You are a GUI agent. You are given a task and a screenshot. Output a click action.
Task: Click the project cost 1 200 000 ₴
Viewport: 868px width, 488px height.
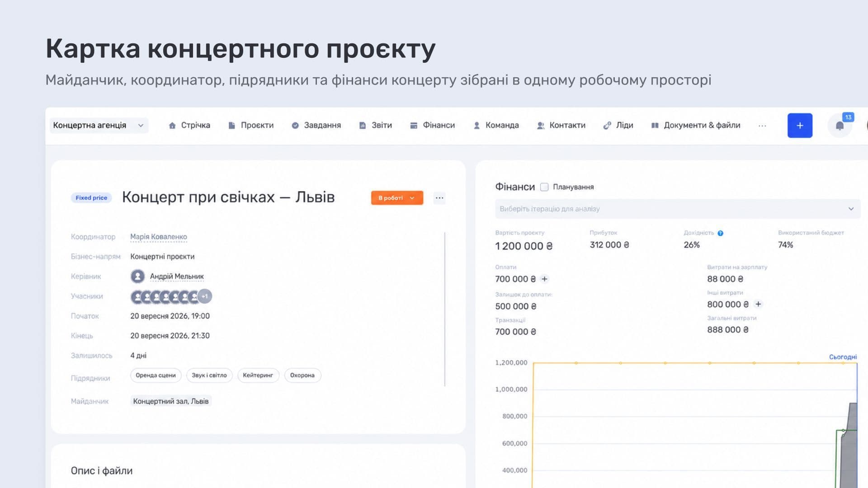(524, 246)
